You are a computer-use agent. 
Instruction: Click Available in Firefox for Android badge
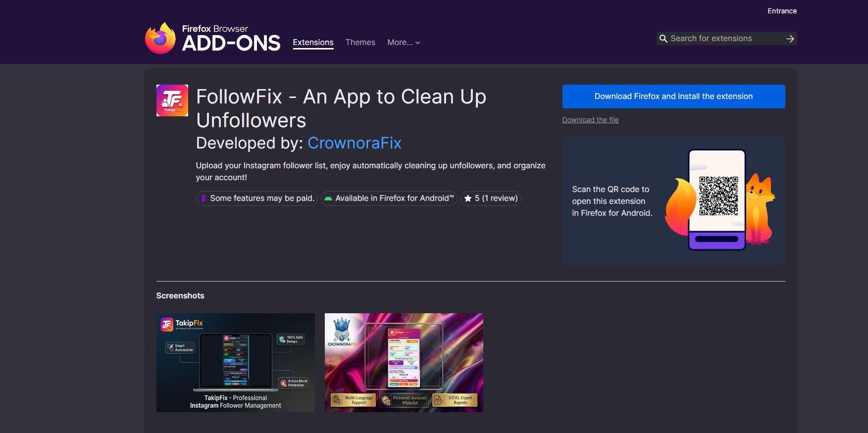pos(389,198)
